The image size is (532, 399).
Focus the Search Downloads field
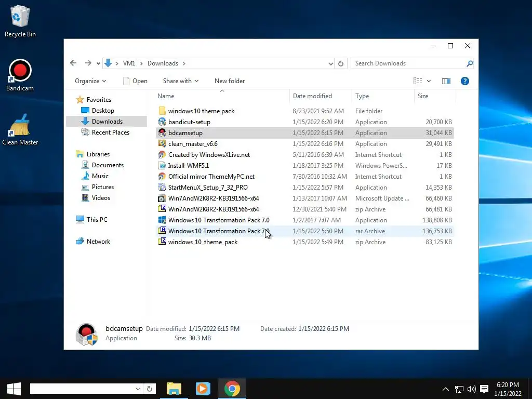click(409, 63)
